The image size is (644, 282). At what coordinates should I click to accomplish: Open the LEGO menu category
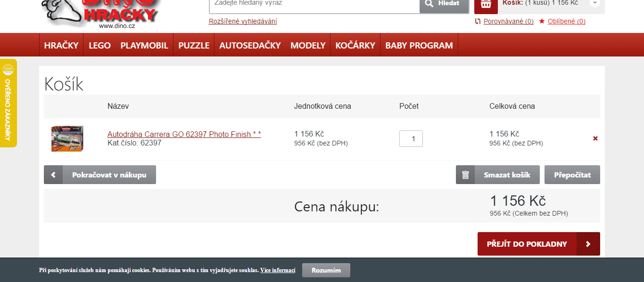[x=99, y=45]
